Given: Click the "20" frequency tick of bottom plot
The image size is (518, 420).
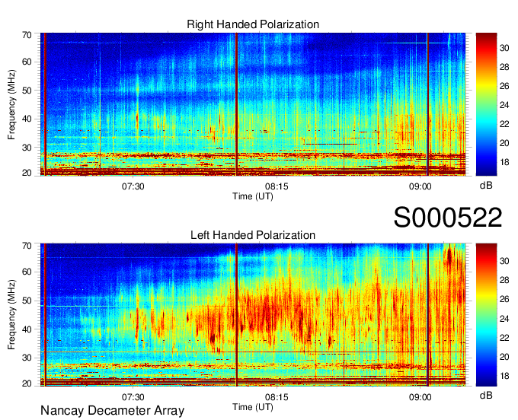Looking at the screenshot, I should pos(27,383).
